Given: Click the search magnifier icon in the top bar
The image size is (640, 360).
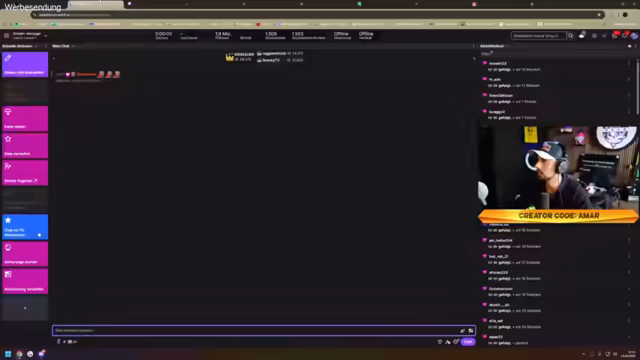Looking at the screenshot, I should [570, 36].
